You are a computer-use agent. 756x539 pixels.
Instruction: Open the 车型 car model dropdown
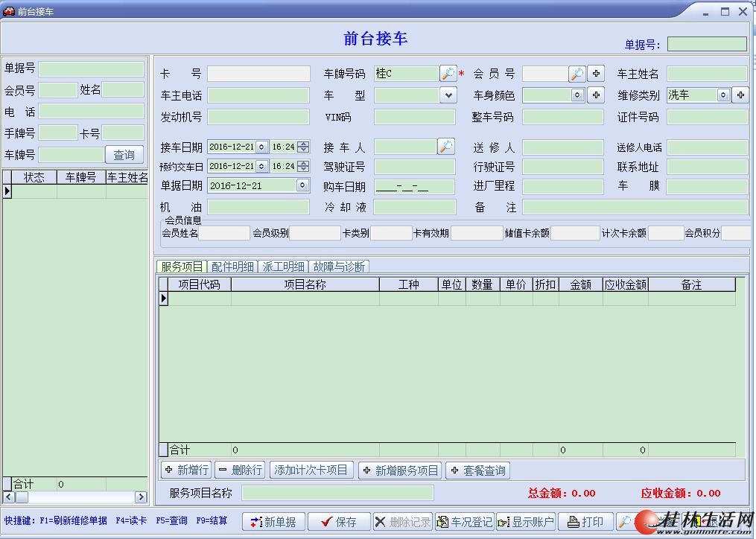448,95
